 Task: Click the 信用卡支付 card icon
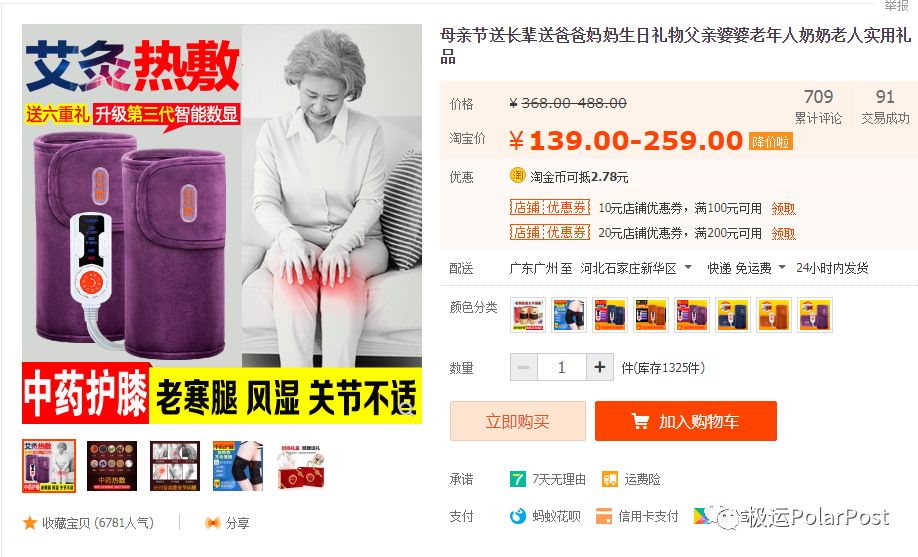(604, 516)
